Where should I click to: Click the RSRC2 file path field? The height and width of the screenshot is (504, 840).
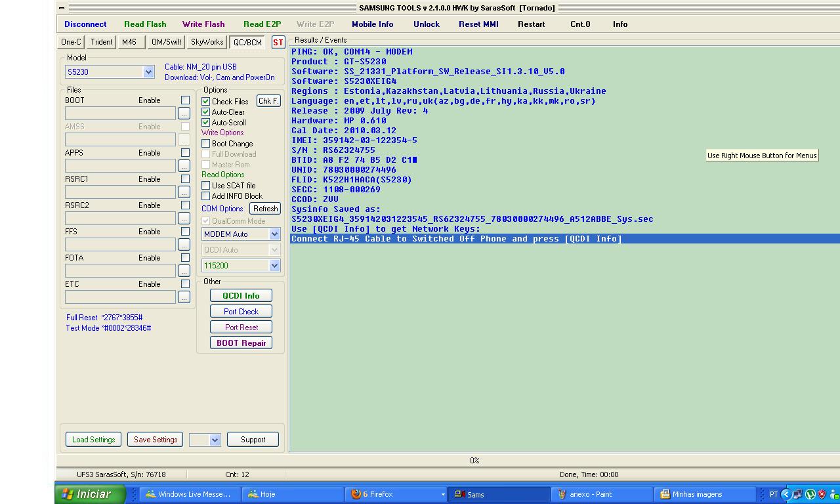(121, 219)
